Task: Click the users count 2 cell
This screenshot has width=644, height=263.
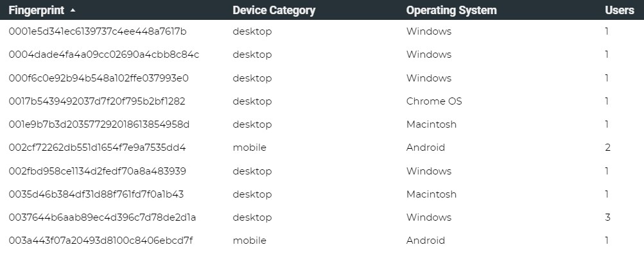Action: (607, 148)
